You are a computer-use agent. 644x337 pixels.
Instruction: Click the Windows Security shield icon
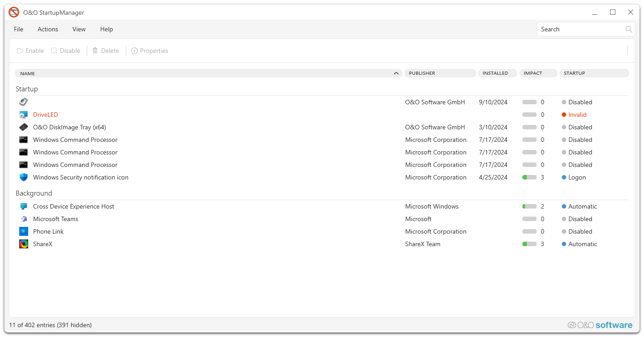(24, 177)
